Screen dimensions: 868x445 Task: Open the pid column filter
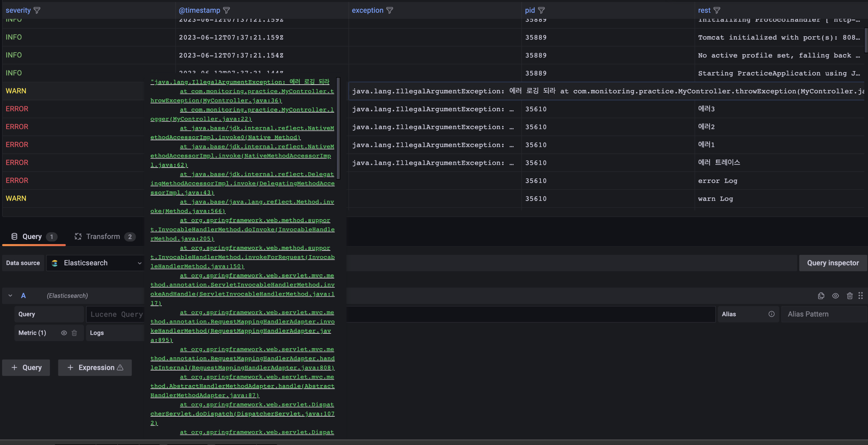[x=541, y=10]
